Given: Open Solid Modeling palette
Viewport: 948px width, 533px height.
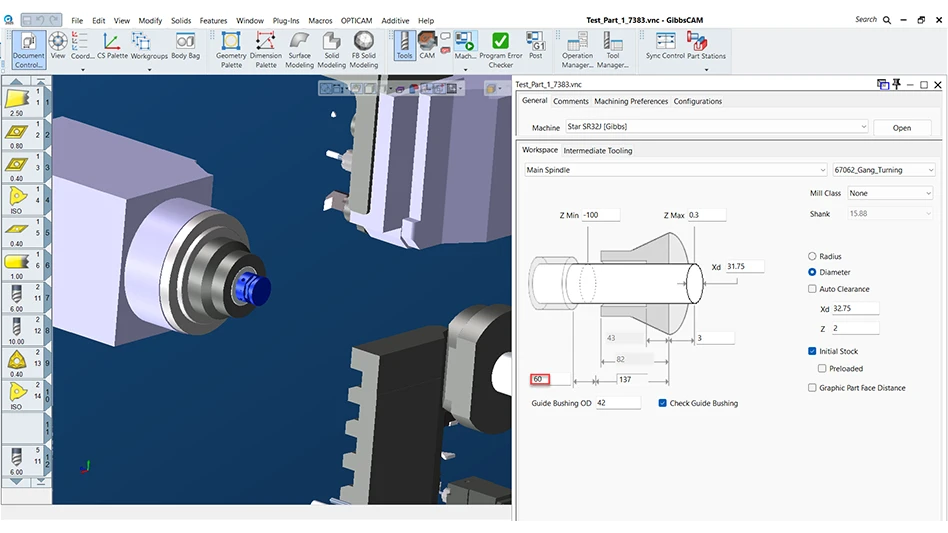Looking at the screenshot, I should [x=331, y=50].
